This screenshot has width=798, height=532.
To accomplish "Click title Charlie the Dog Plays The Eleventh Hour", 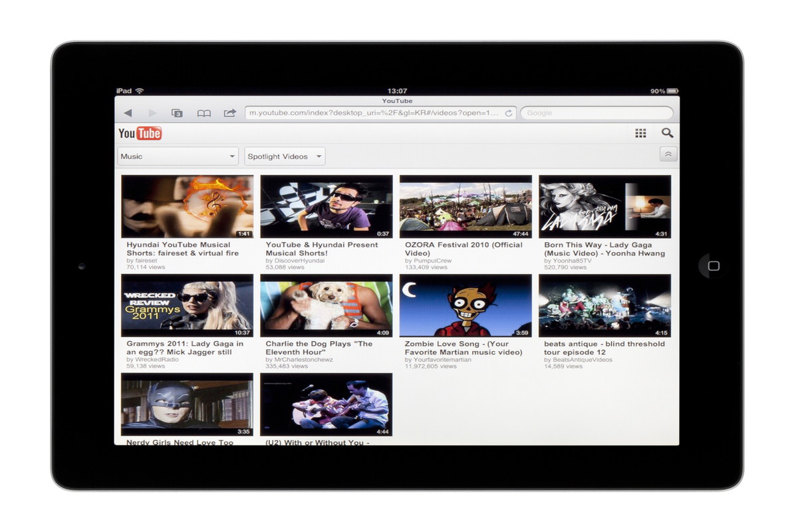I will pyautogui.click(x=319, y=348).
